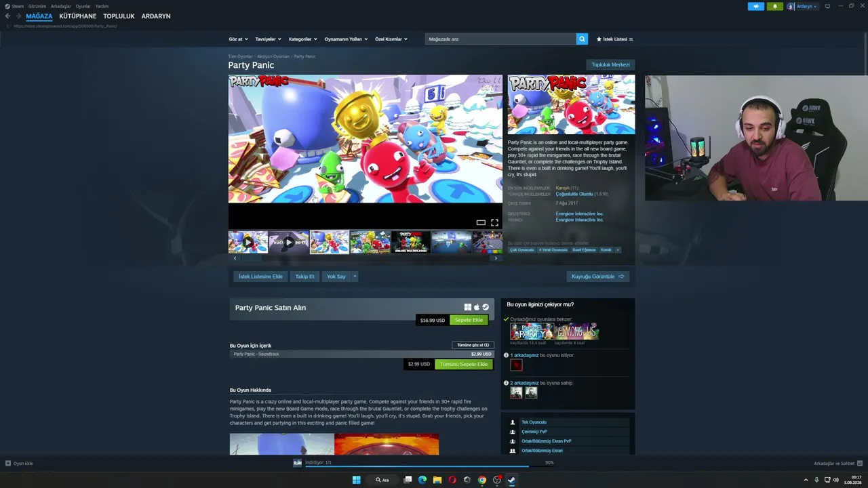Switch to the TOPLULUK tab
Viewport: 868px width, 488px height.
(119, 16)
